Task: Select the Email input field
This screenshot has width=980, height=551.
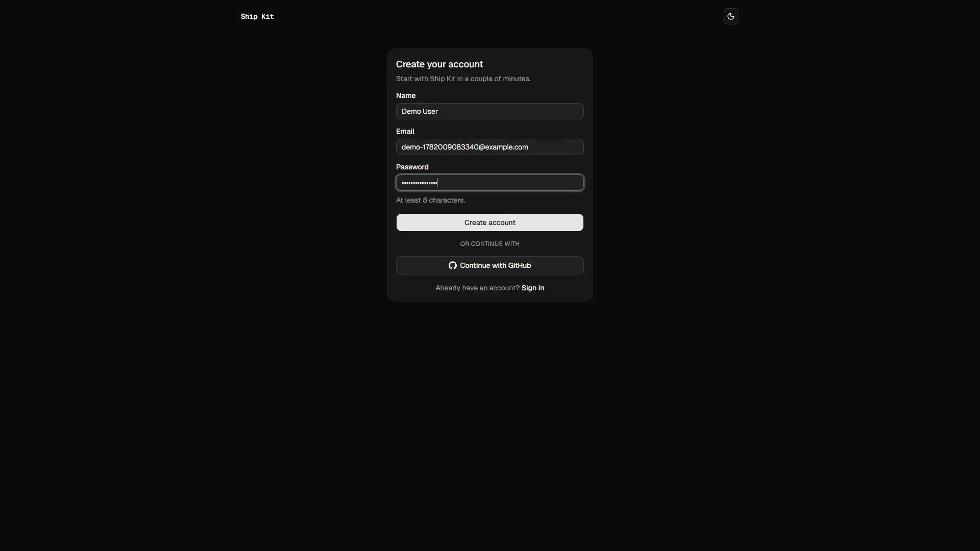Action: pos(489,147)
